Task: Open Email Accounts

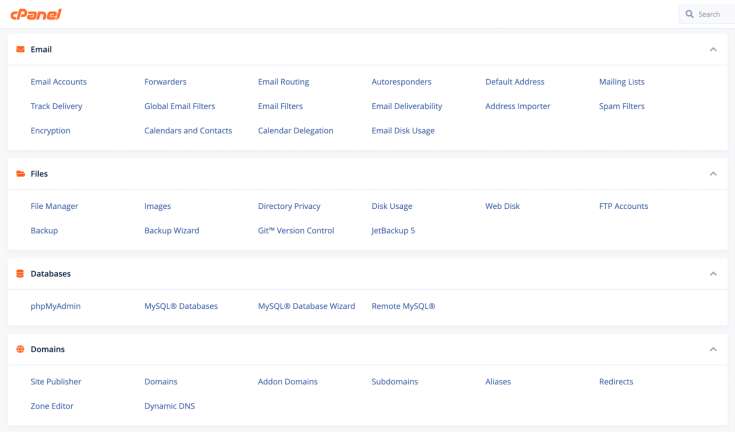Action: [59, 82]
